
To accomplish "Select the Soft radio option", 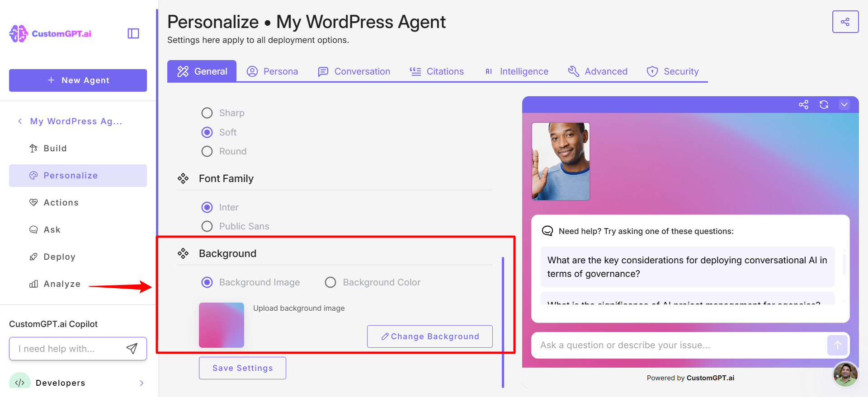I will pos(207,132).
